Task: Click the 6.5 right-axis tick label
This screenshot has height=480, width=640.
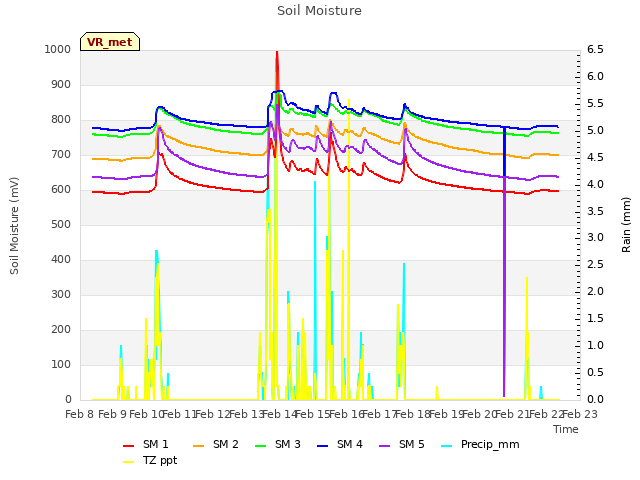Action: point(595,50)
